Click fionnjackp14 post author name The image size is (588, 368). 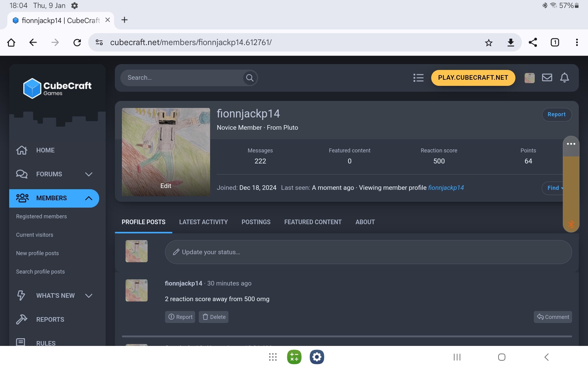click(x=183, y=283)
